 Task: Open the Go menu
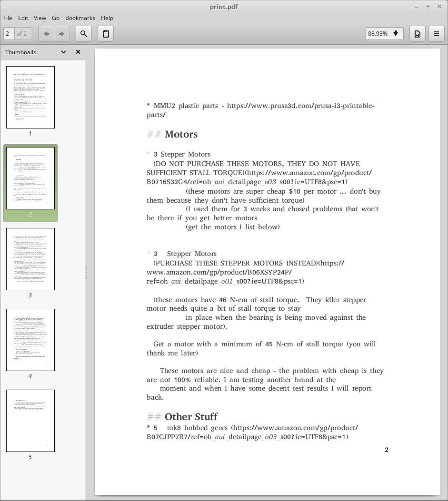pyautogui.click(x=56, y=18)
